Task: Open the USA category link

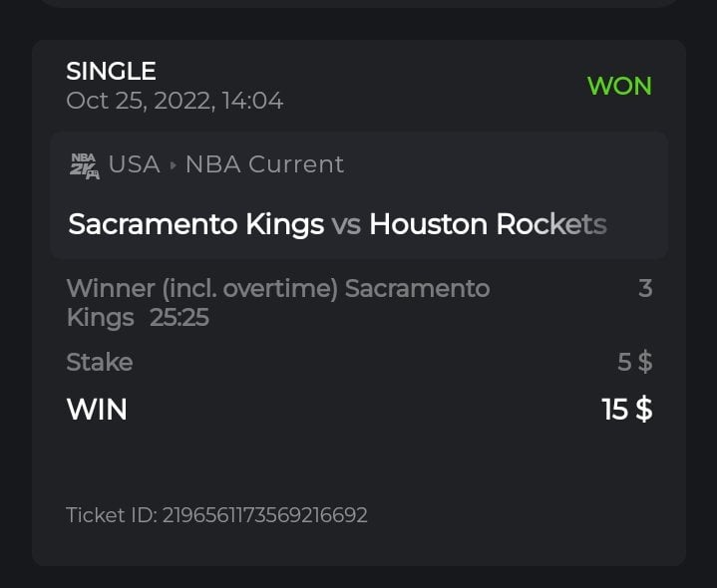Action: pos(134,164)
